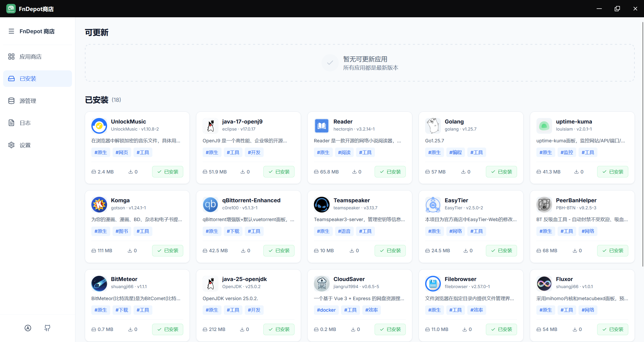
Task: Click the BitMeteor comet icon
Action: coord(99,283)
